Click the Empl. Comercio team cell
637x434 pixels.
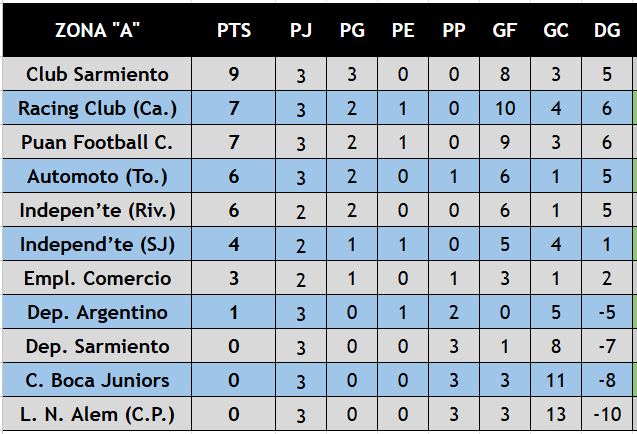[x=97, y=278]
